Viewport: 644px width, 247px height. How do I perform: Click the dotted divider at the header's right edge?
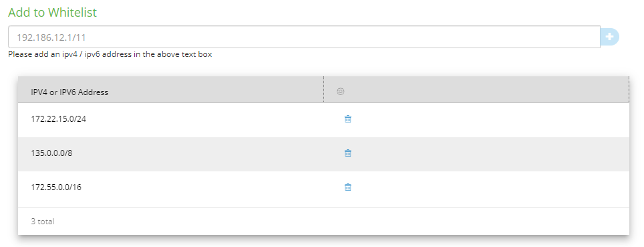[629, 89]
